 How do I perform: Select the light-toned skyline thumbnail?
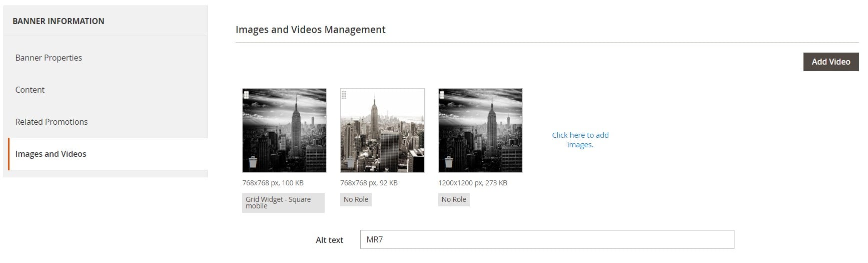pos(382,130)
